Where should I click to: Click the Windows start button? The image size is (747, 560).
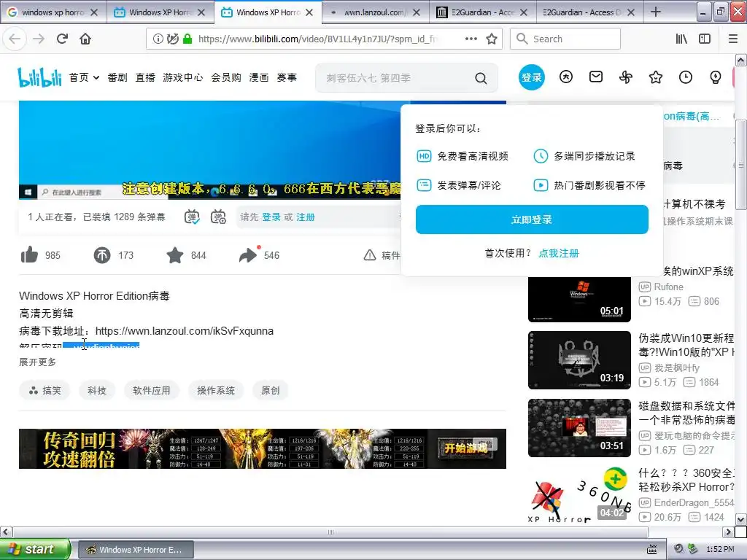click(35, 549)
